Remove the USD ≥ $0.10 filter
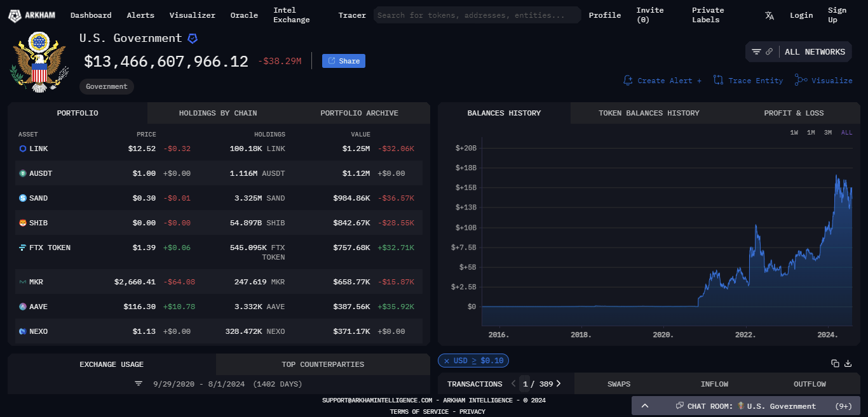 click(x=447, y=361)
